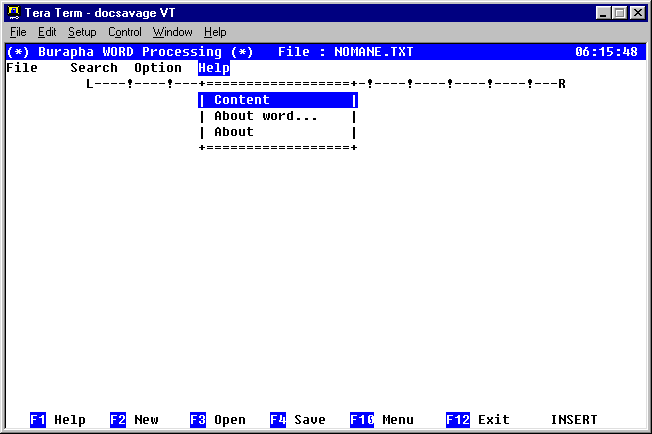Screen dimensions: 652x434
Task: Click the Burapha WORD Processing title text
Action: coord(130,52)
